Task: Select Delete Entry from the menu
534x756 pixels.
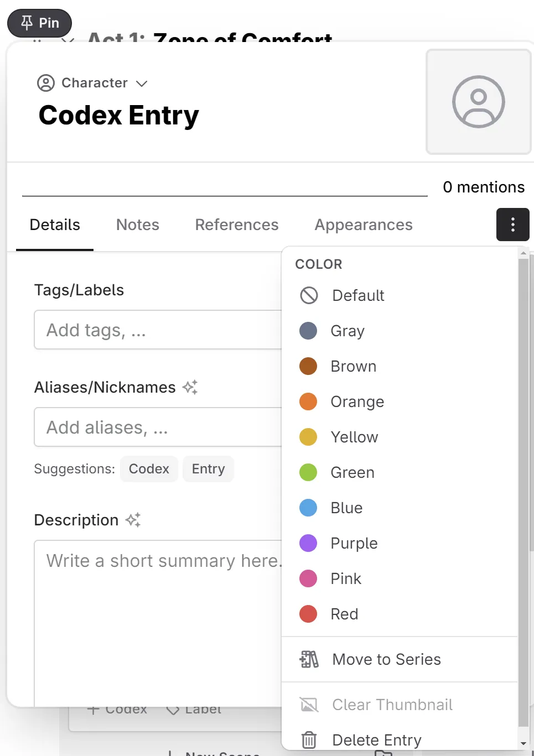Action: [376, 739]
